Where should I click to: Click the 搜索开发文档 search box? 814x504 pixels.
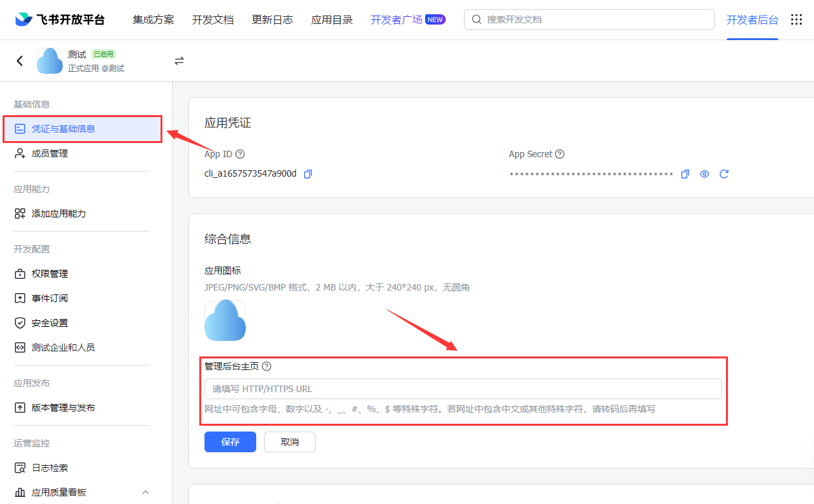589,19
